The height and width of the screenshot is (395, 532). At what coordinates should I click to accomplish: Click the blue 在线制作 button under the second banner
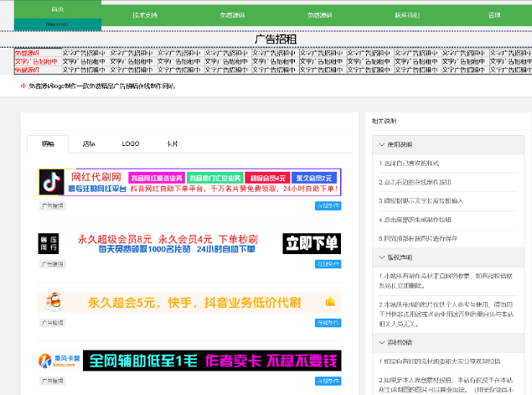pyautogui.click(x=328, y=264)
